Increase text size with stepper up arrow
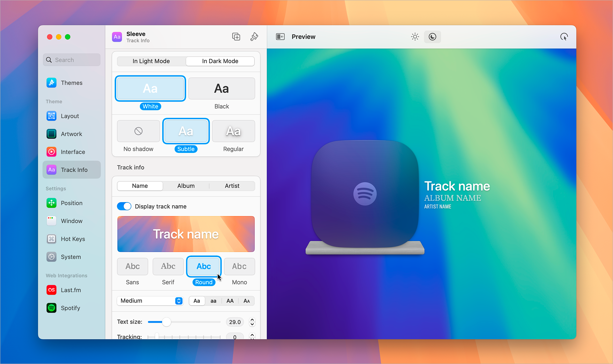 [252, 320]
